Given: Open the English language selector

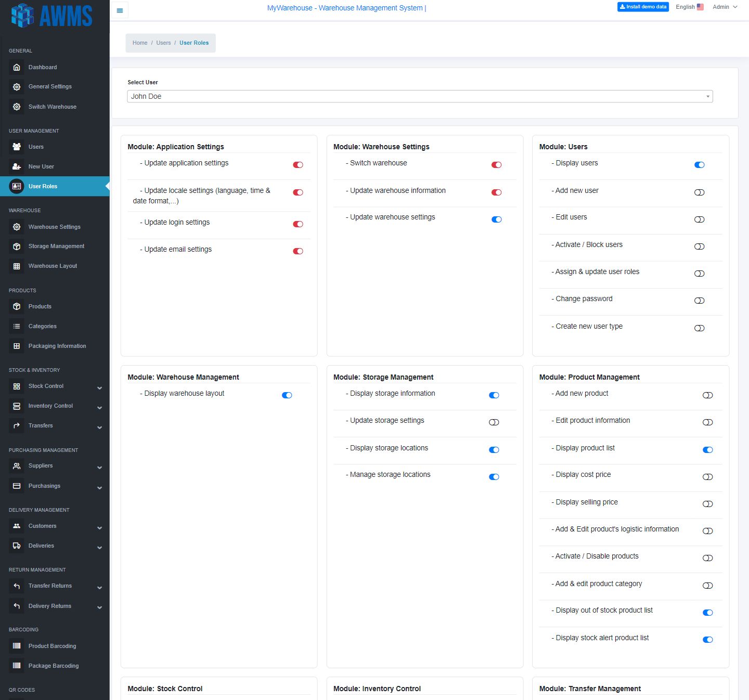Looking at the screenshot, I should coord(690,7).
